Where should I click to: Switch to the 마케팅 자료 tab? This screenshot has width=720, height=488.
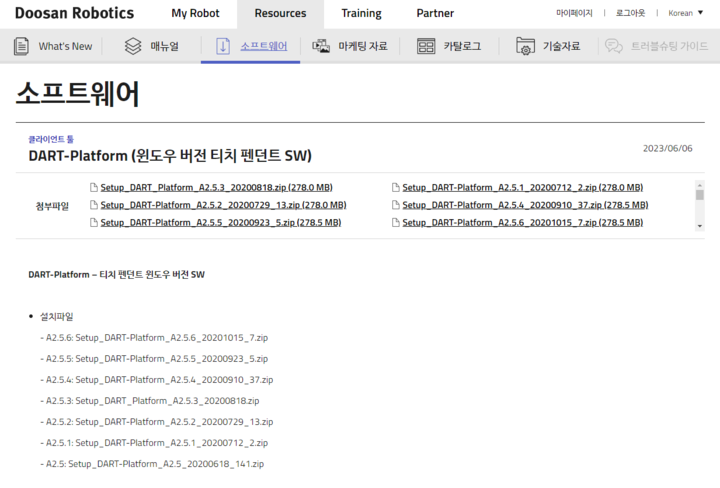[x=350, y=46]
